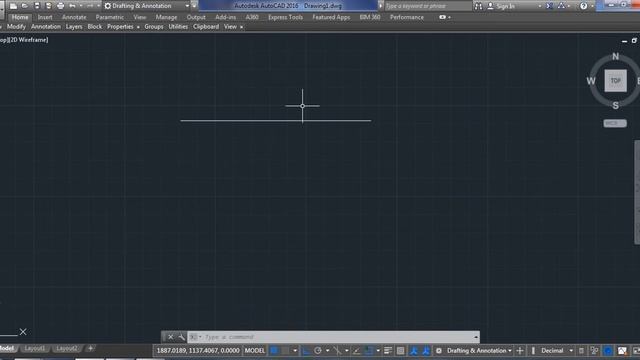This screenshot has height=360, width=640.
Task: Click the isolate objects icon in status bar
Action: pyautogui.click(x=595, y=351)
